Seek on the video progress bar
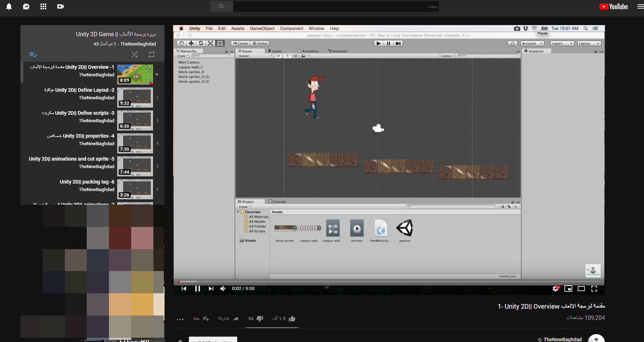This screenshot has width=644, height=342. coord(389,282)
